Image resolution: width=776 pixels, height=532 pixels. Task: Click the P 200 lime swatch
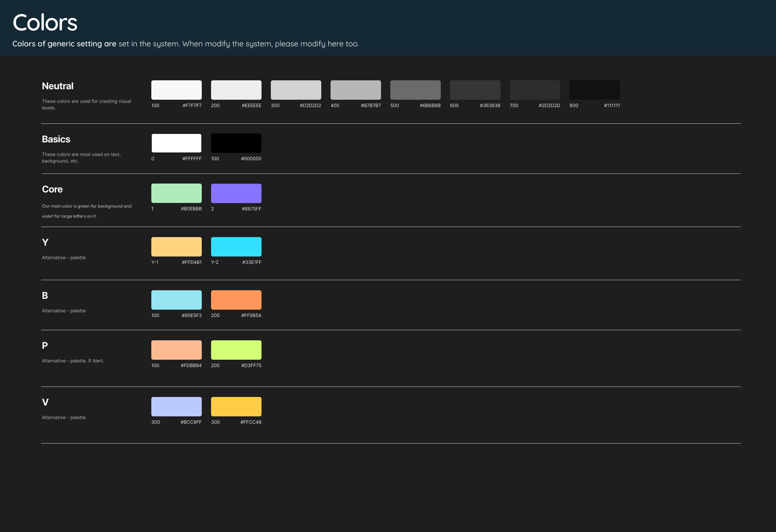point(236,350)
